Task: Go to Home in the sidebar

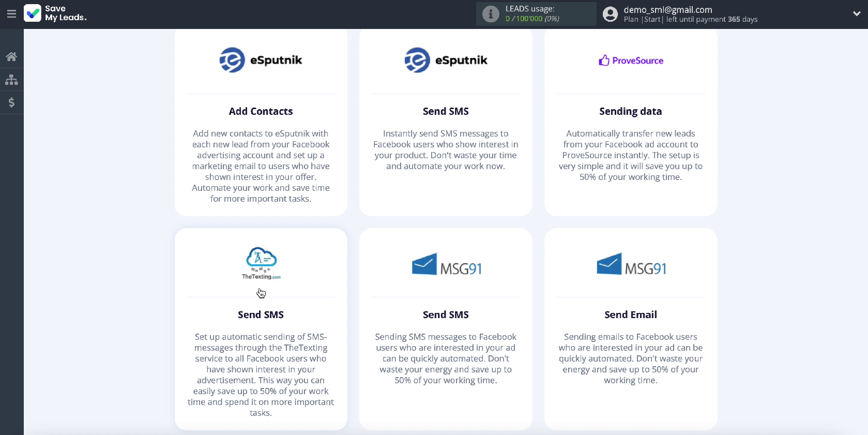Action: pos(11,57)
